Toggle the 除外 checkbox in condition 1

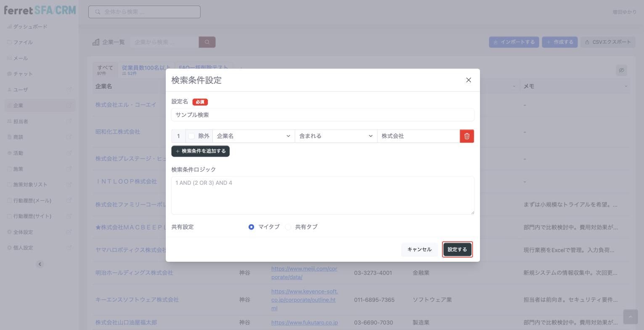click(x=191, y=136)
